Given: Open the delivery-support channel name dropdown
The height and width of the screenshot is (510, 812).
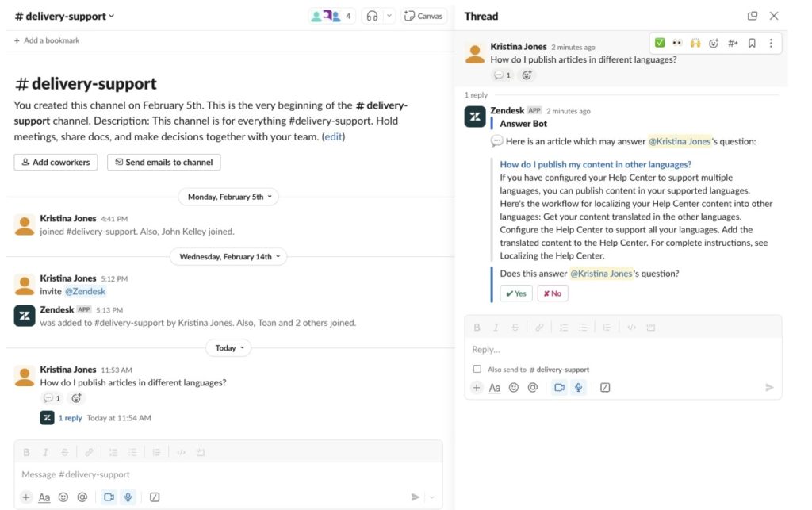Looking at the screenshot, I should coord(64,16).
